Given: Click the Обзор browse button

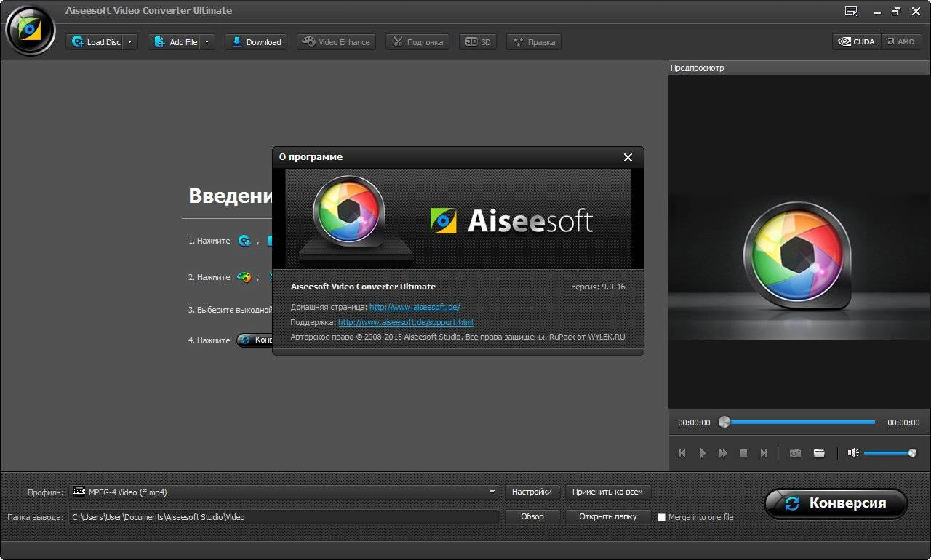Looking at the screenshot, I should click(x=532, y=517).
